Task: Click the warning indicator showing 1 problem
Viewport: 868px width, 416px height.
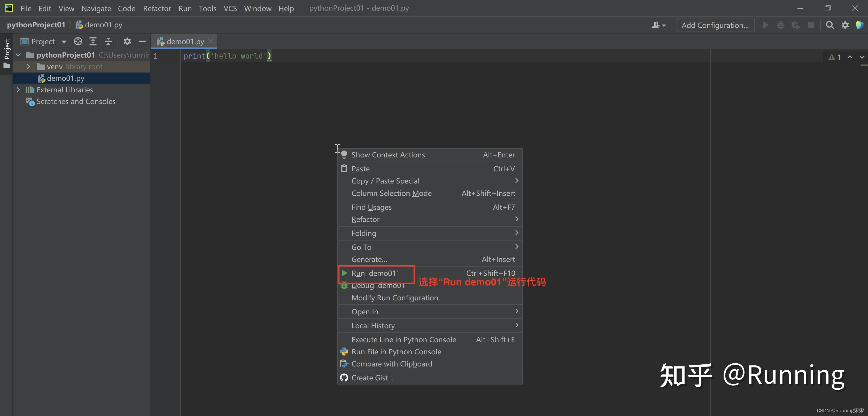Action: pyautogui.click(x=834, y=57)
